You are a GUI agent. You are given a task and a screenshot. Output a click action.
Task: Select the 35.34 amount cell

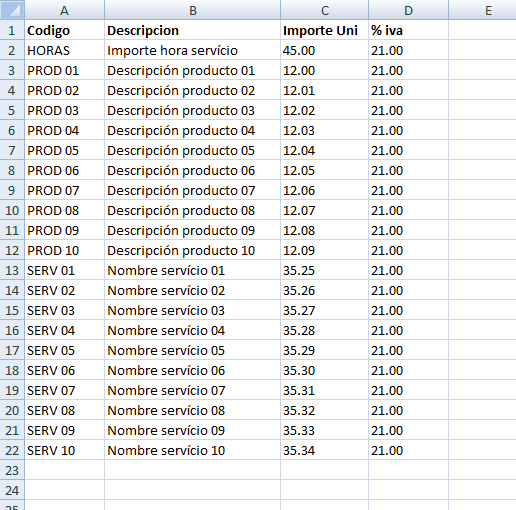[x=324, y=450]
